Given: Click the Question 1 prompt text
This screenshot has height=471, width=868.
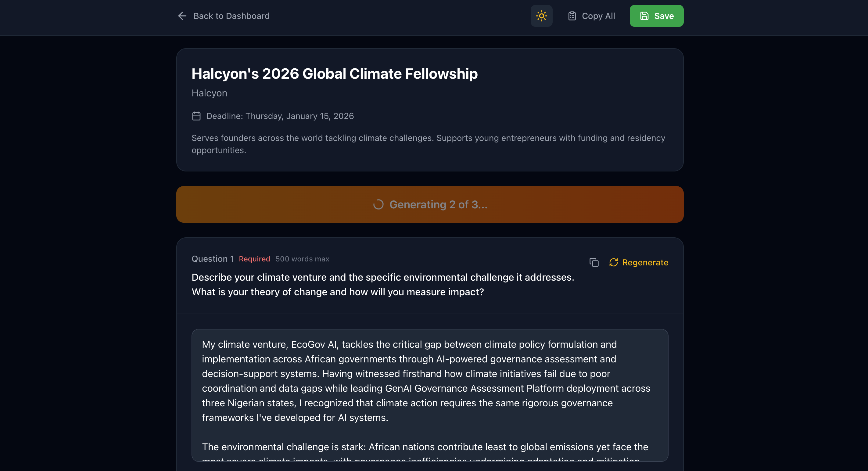Looking at the screenshot, I should click(382, 284).
